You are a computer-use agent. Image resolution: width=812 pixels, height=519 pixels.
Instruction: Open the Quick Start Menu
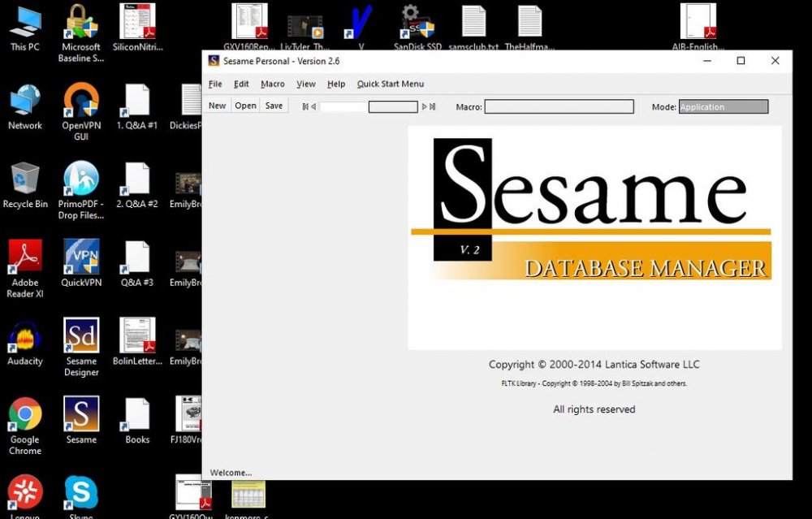[x=391, y=84]
